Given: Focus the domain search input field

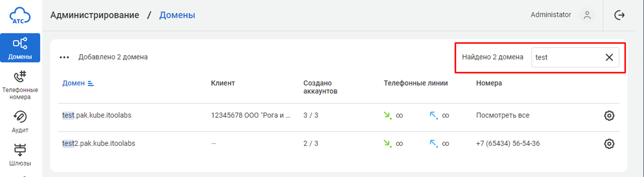Looking at the screenshot, I should click(x=566, y=57).
